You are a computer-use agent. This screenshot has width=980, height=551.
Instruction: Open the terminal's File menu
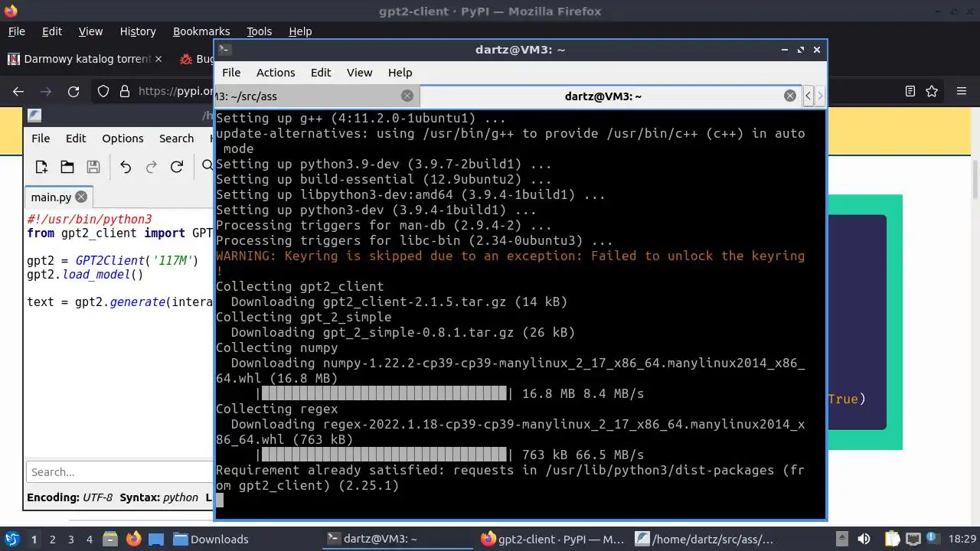(x=231, y=73)
